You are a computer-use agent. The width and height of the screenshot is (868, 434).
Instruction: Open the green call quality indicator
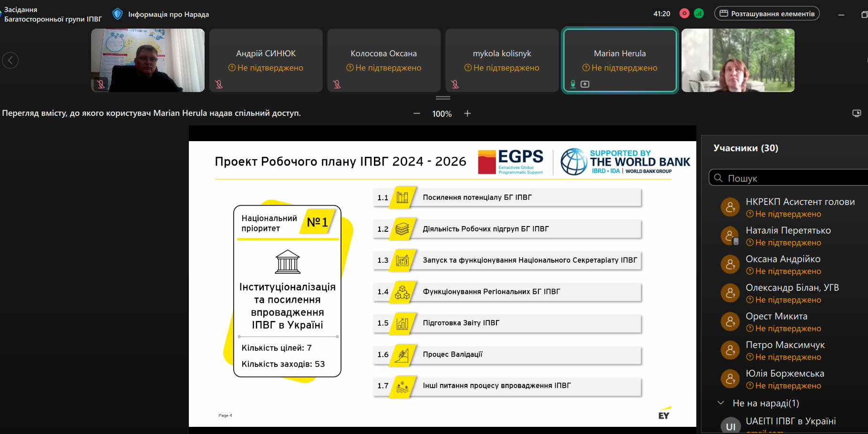699,13
